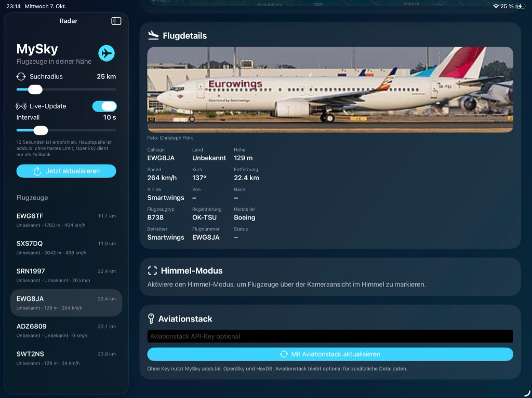Select flight ADZ6809 in the list
532x398 pixels.
pyautogui.click(x=66, y=331)
